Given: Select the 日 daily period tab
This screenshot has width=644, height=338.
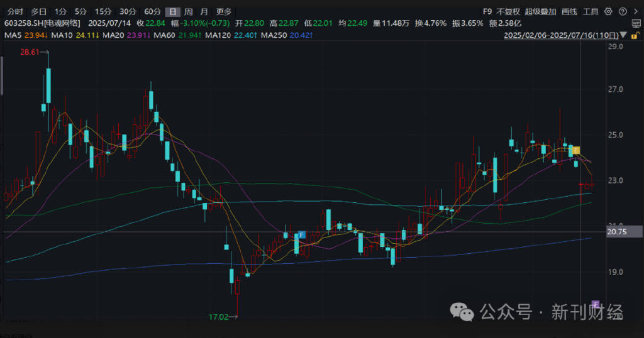Looking at the screenshot, I should pyautogui.click(x=173, y=12).
